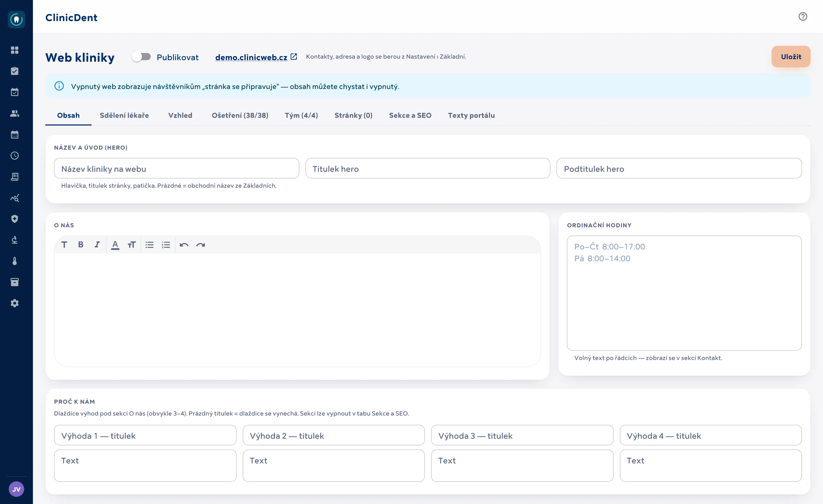Insert a bulleted list in editor
This screenshot has height=504, width=823.
[150, 245]
